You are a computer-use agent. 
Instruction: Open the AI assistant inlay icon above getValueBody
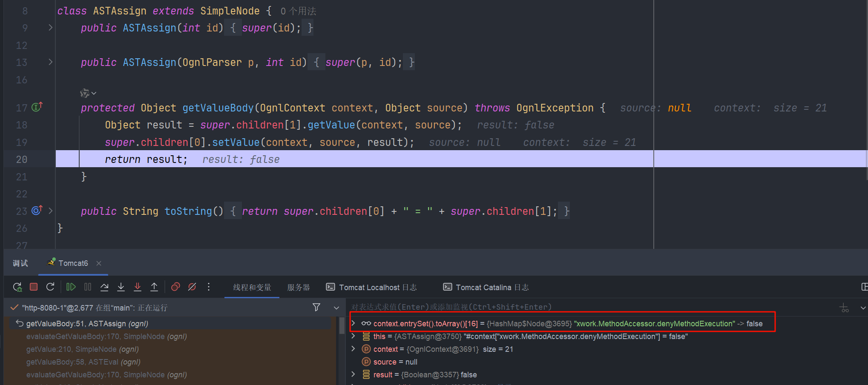(x=85, y=93)
